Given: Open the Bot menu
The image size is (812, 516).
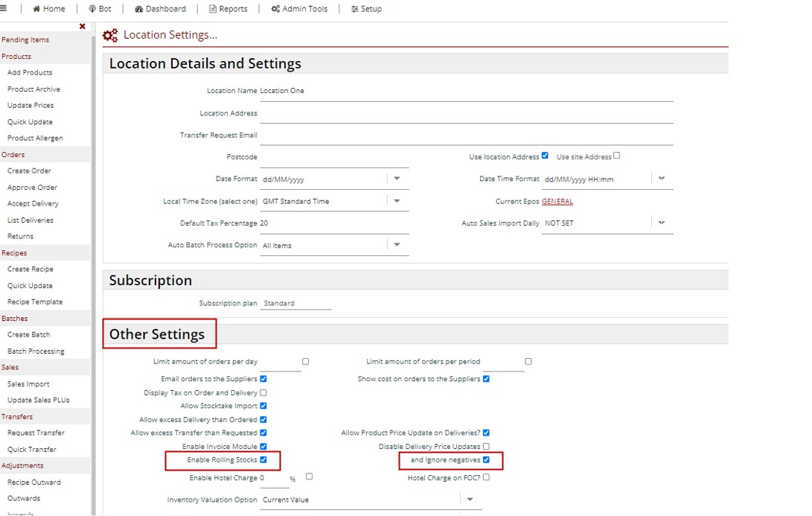Looking at the screenshot, I should pyautogui.click(x=100, y=9).
